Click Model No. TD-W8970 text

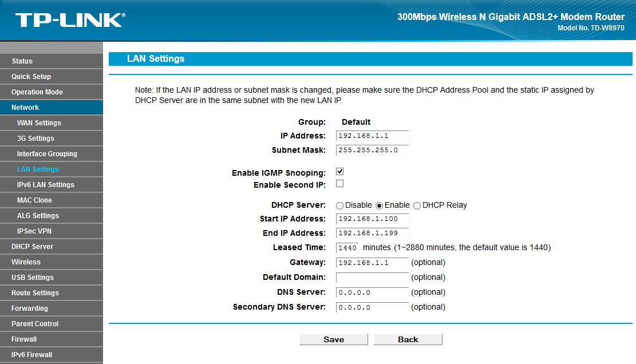(x=591, y=28)
